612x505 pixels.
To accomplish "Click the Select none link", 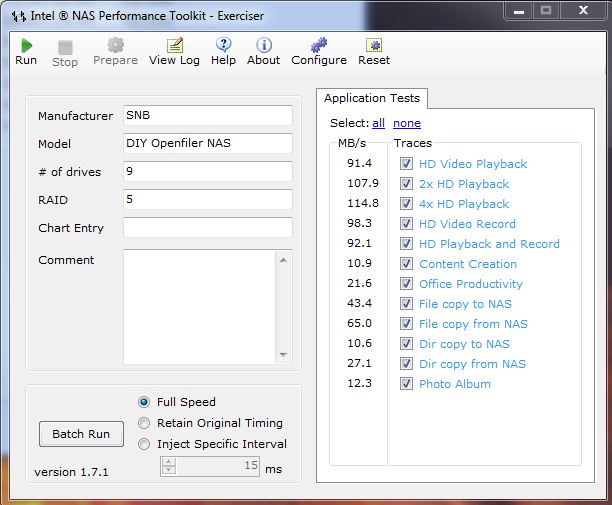I will [x=407, y=123].
